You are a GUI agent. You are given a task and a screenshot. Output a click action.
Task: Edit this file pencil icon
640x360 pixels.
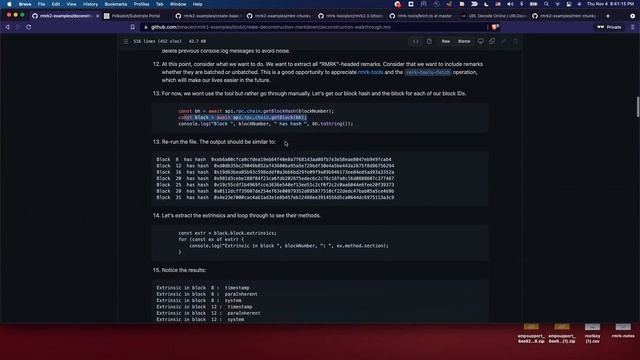coord(503,41)
